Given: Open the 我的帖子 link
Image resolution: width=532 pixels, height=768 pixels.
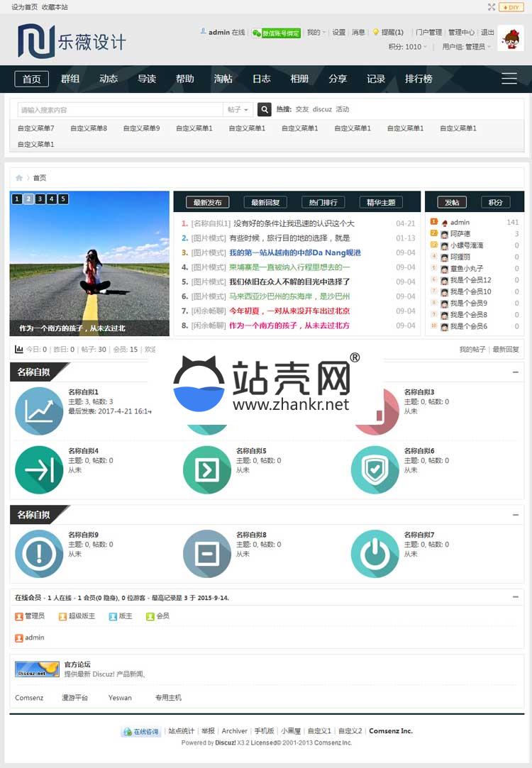Looking at the screenshot, I should [472, 349].
